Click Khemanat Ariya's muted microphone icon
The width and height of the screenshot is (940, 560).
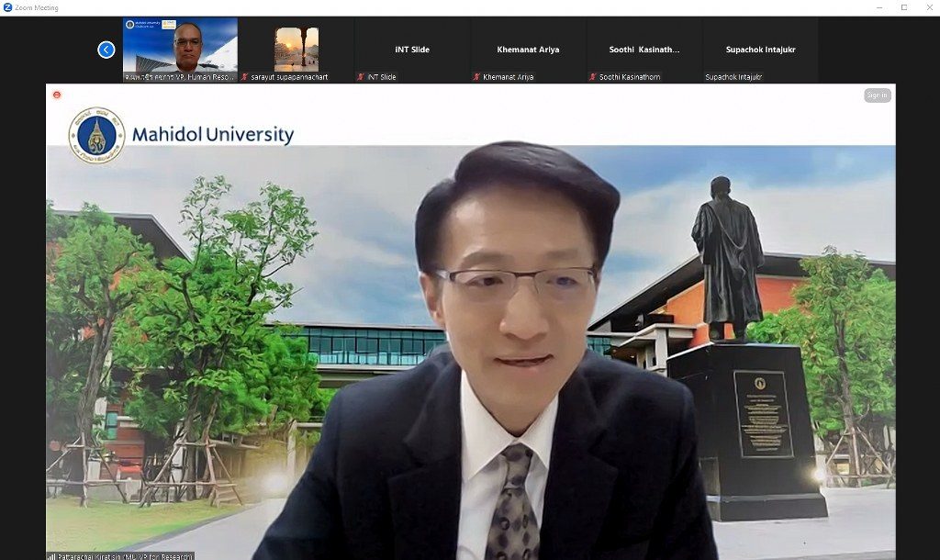pos(476,77)
